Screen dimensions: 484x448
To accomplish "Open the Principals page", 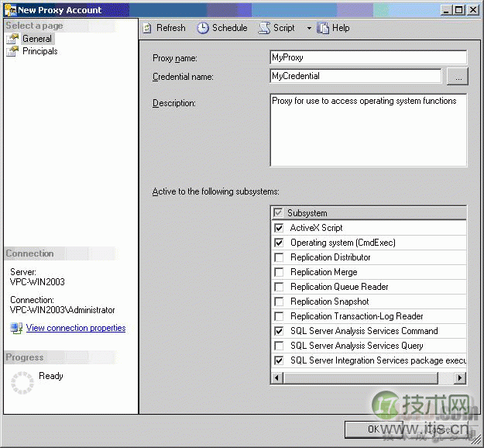I will click(x=40, y=51).
